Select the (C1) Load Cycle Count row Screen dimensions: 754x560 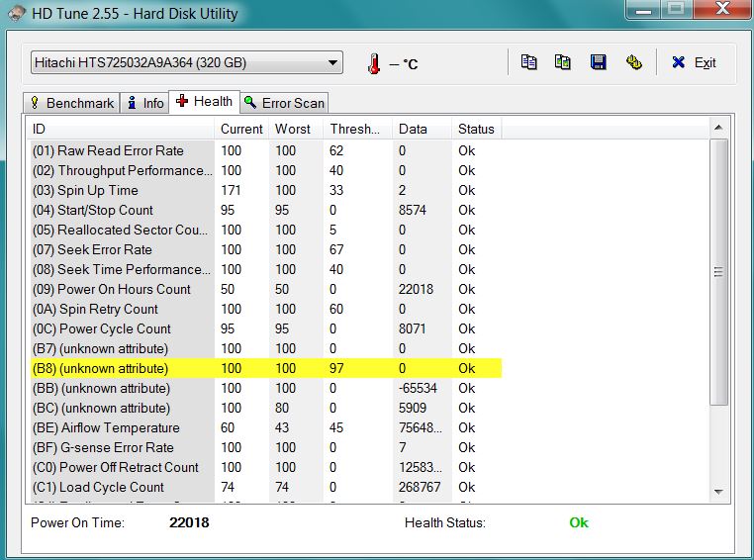click(266, 487)
